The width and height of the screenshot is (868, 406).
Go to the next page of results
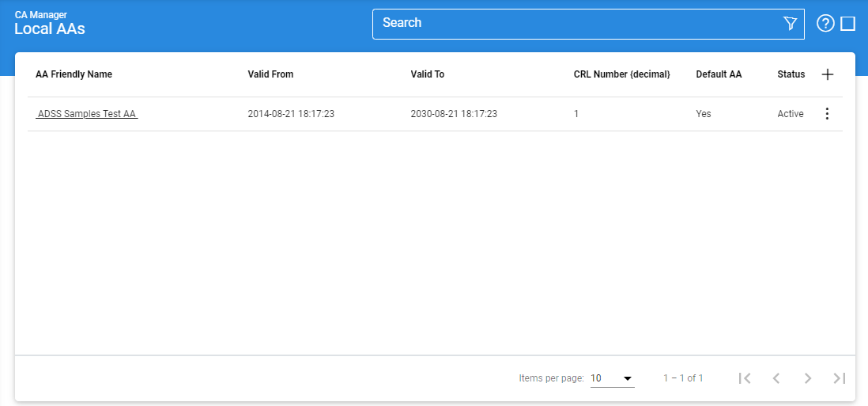pyautogui.click(x=808, y=378)
